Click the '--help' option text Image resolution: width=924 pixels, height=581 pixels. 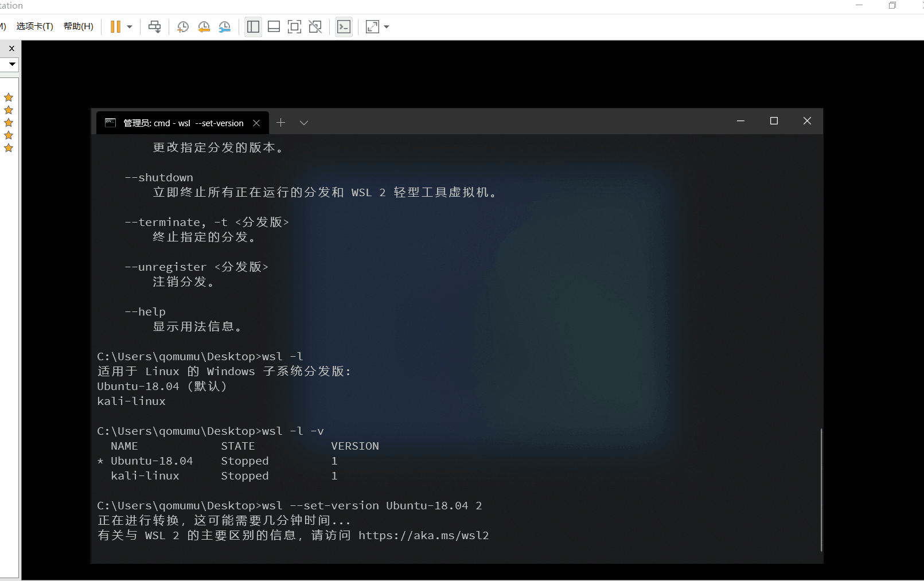pyautogui.click(x=145, y=311)
